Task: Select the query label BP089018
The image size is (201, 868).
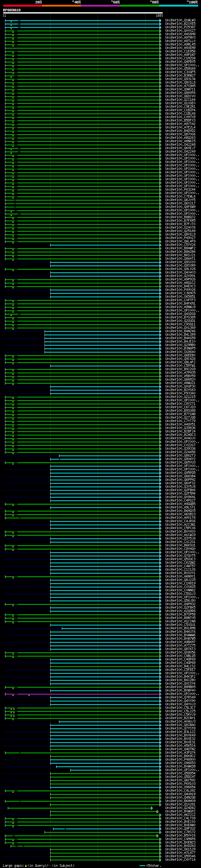Action: [x=12, y=10]
